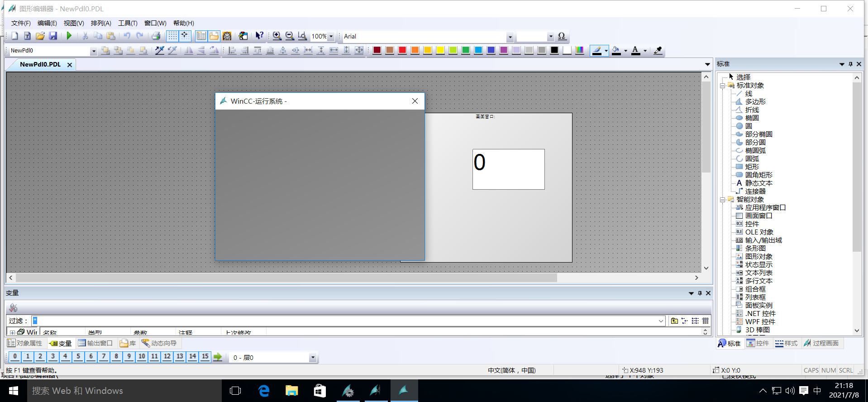Close the WinCC-运行系统 dialog window
868x402 pixels.
pos(415,101)
